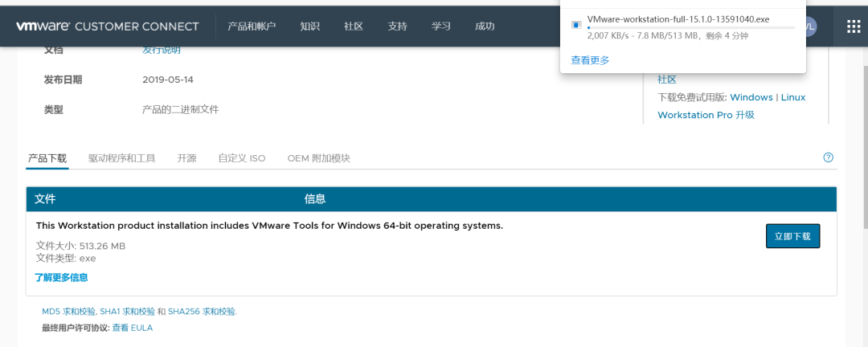The width and height of the screenshot is (868, 347).
Task: Switch to the 开源 tab
Action: (186, 158)
